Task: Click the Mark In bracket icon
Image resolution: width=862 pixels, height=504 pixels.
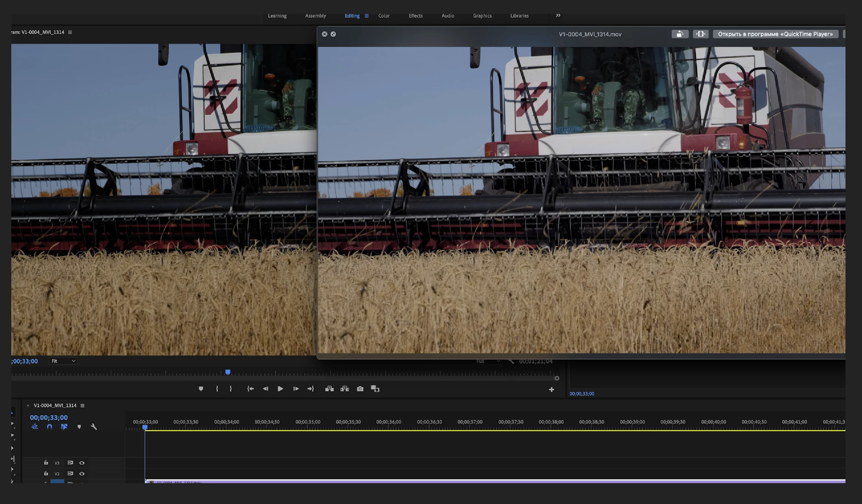Action: (x=217, y=389)
